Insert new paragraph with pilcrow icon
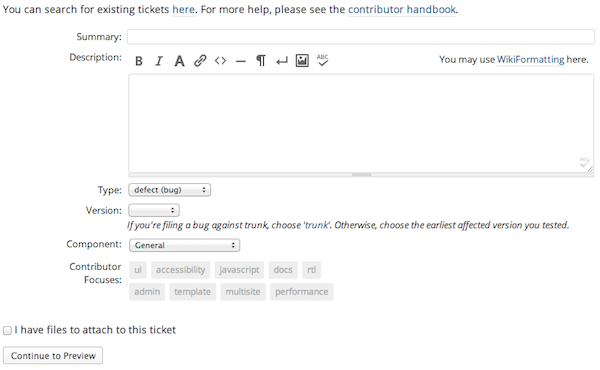600x370 pixels. coord(261,61)
